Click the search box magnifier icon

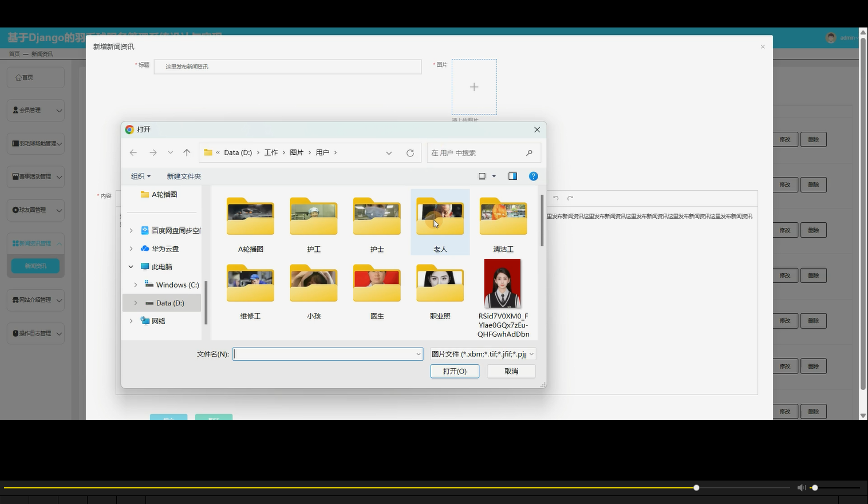[529, 153]
